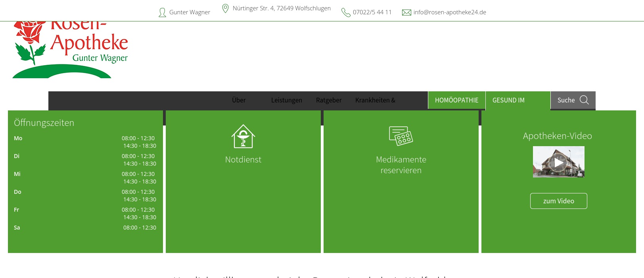Click the Nürtinger Str. 4 address link
The height and width of the screenshot is (278, 644).
[282, 8]
